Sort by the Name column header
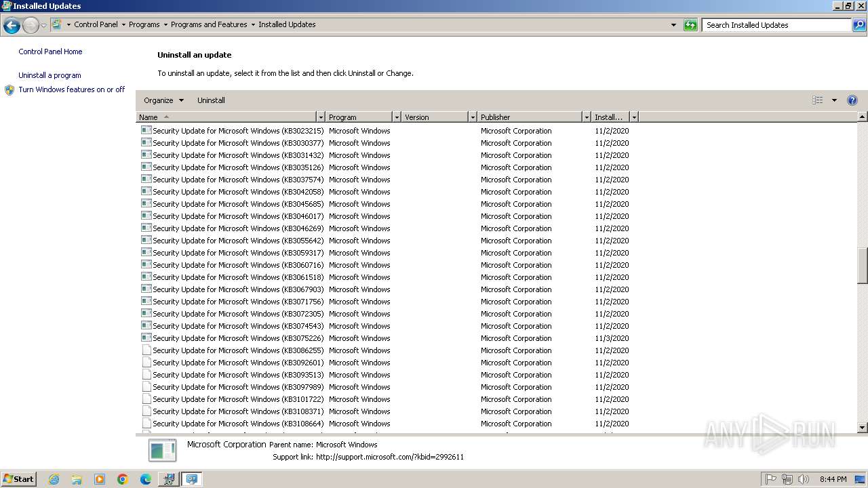868x488 pixels. [226, 117]
